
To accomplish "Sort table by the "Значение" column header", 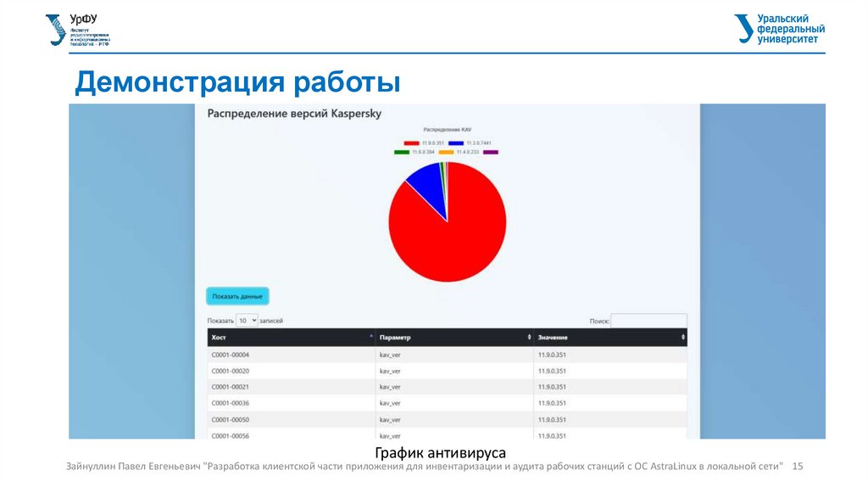I will [610, 338].
